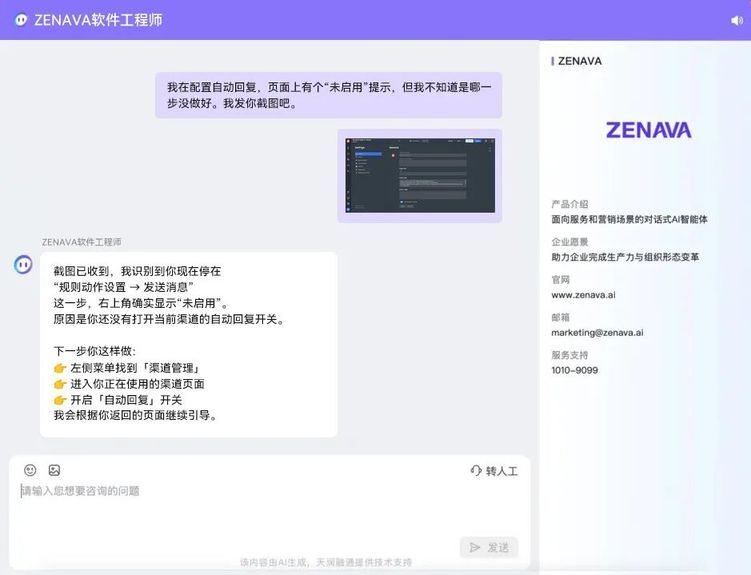
Task: Click the AI-generated content disclaimer footer
Action: pyautogui.click(x=326, y=562)
